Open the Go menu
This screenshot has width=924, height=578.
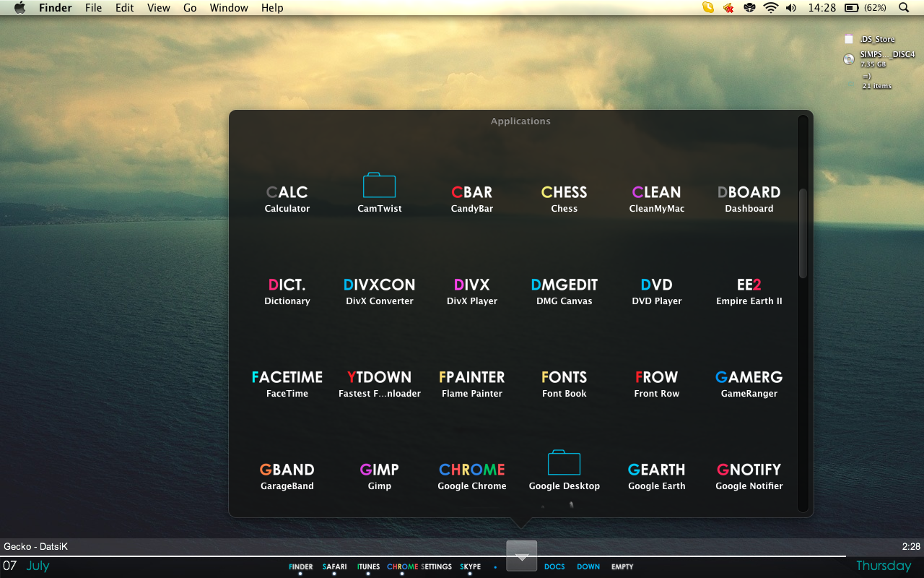190,8
